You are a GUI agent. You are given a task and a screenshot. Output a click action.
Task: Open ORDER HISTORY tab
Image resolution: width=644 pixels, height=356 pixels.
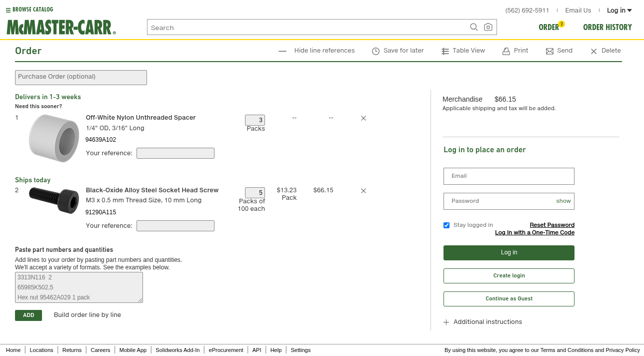click(x=607, y=28)
